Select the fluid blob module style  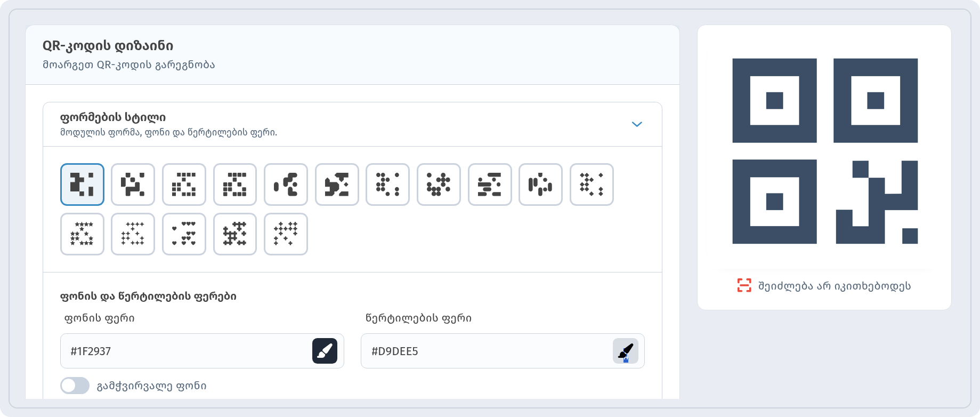[286, 185]
